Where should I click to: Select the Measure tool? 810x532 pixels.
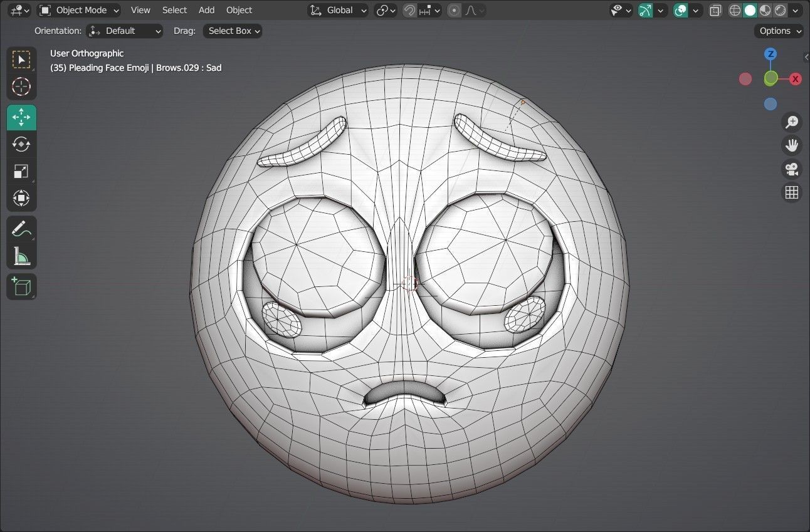[x=21, y=256]
